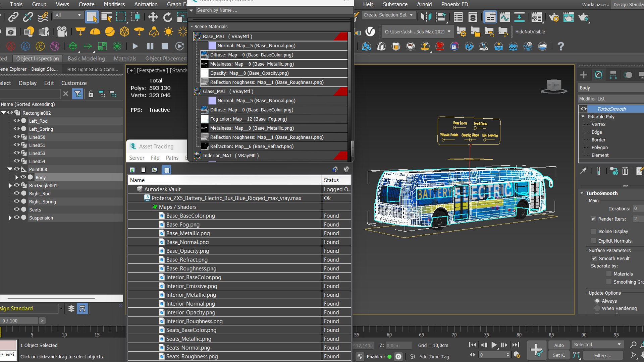Click the Mirror tool icon
Image resolution: width=644 pixels, height=362 pixels.
426,17
